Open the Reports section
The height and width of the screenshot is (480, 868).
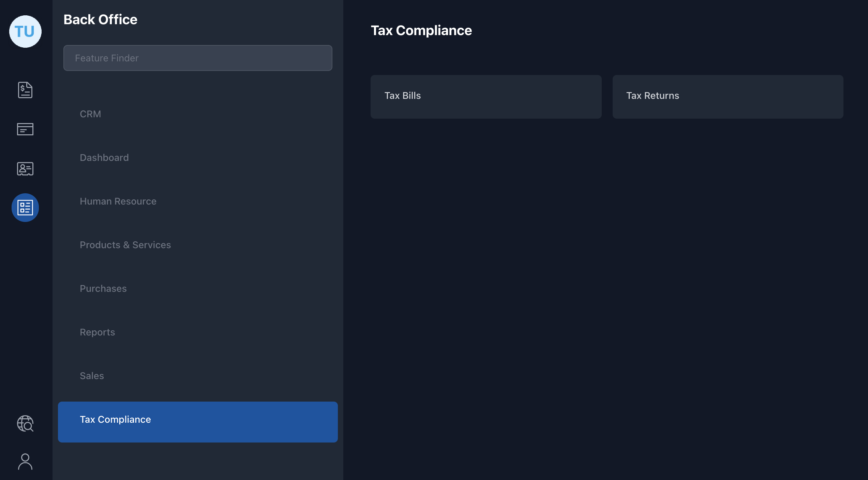pos(198,332)
